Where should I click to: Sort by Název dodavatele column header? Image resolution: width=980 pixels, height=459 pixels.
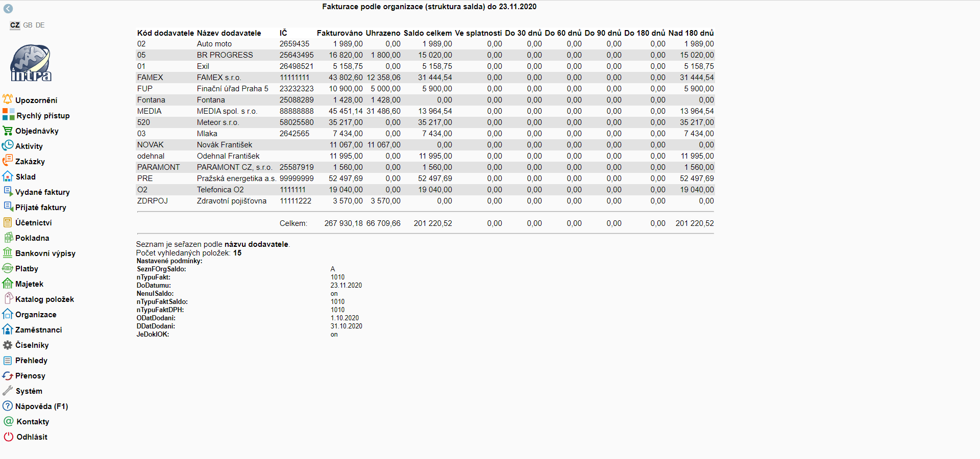click(x=229, y=33)
